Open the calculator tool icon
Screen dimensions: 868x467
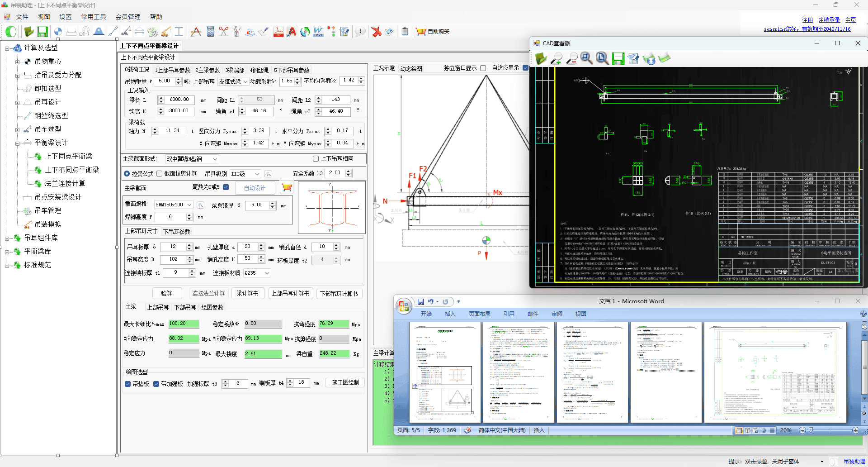pyautogui.click(x=210, y=32)
